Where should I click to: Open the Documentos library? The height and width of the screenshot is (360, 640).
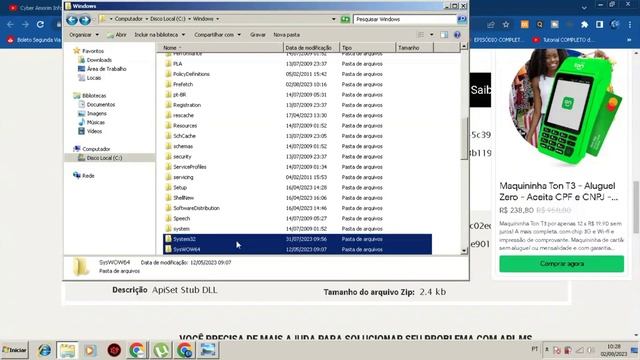coord(100,104)
